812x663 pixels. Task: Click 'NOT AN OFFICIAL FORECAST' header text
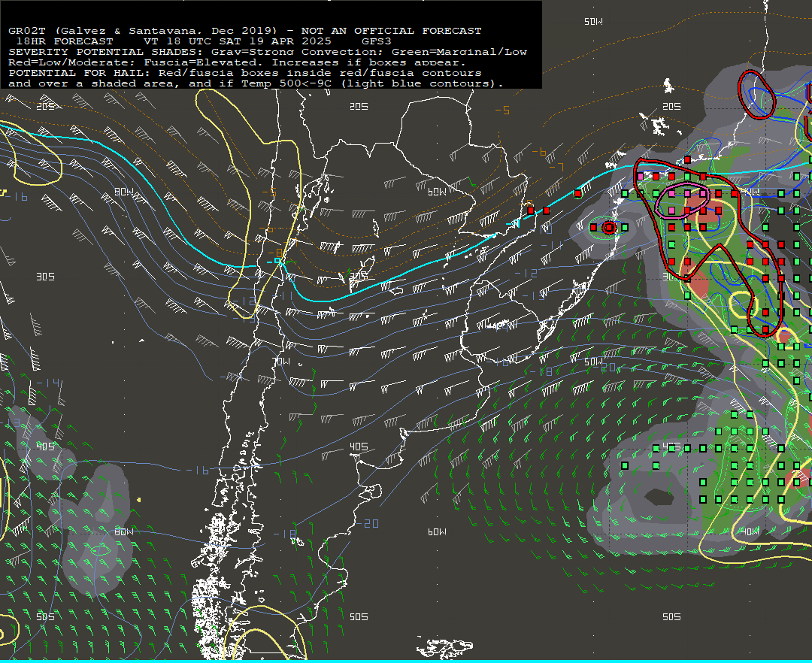pyautogui.click(x=392, y=31)
